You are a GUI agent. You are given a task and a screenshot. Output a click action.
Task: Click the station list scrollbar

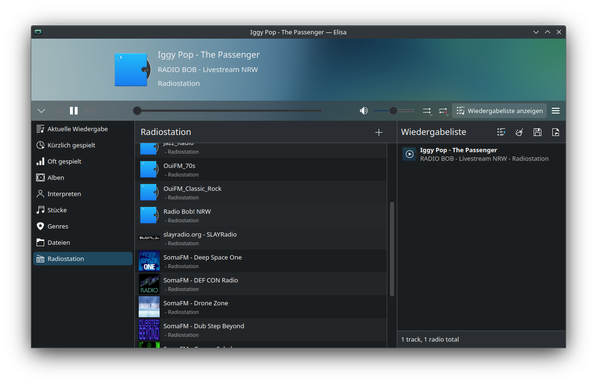coord(392,249)
